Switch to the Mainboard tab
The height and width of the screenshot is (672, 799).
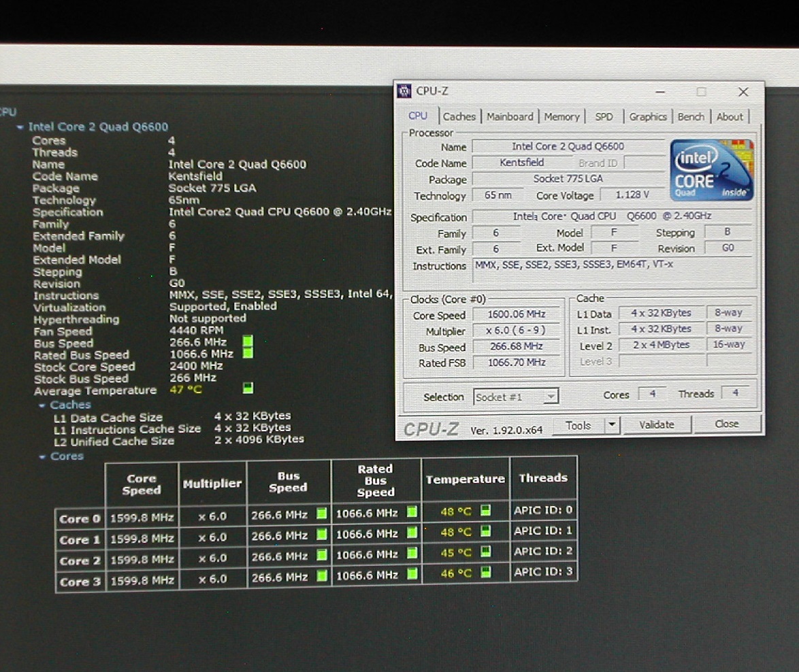click(x=509, y=116)
